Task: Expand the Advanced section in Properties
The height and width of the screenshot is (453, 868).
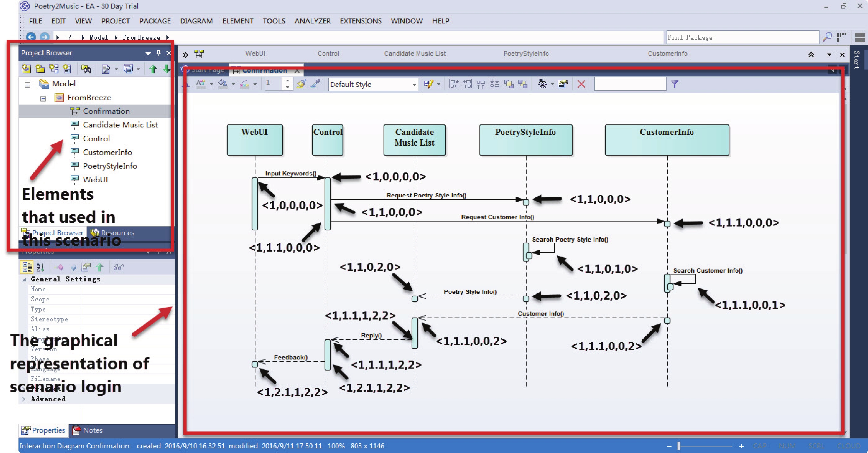Action: (24, 399)
